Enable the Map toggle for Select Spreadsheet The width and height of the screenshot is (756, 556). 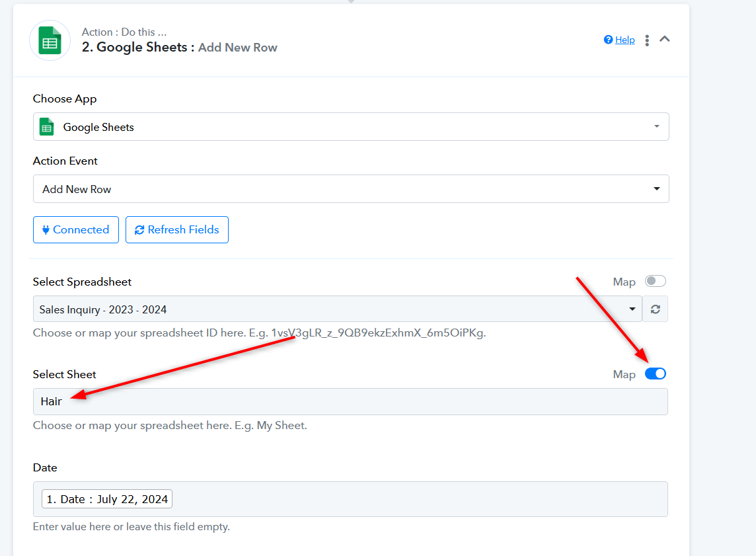[x=656, y=281]
